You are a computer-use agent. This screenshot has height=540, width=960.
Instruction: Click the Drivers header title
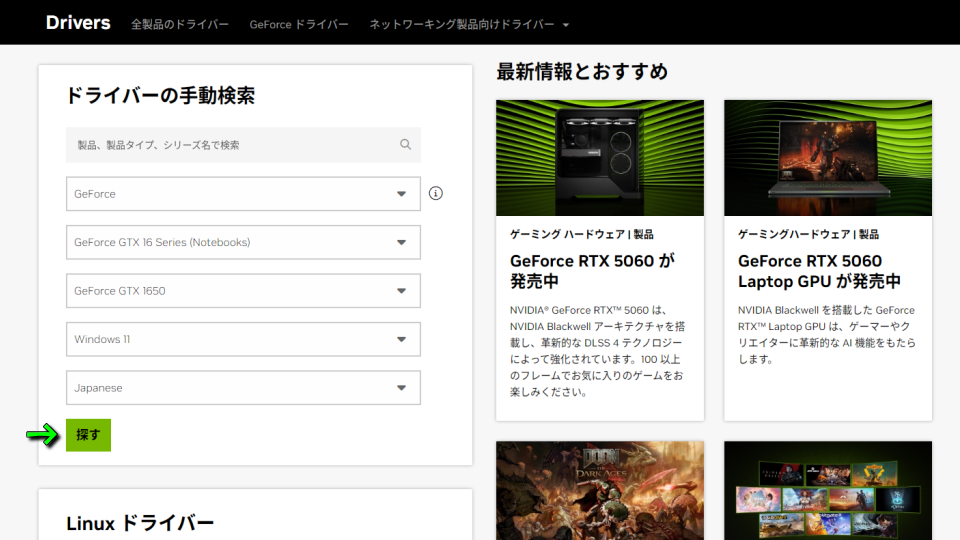pyautogui.click(x=78, y=23)
